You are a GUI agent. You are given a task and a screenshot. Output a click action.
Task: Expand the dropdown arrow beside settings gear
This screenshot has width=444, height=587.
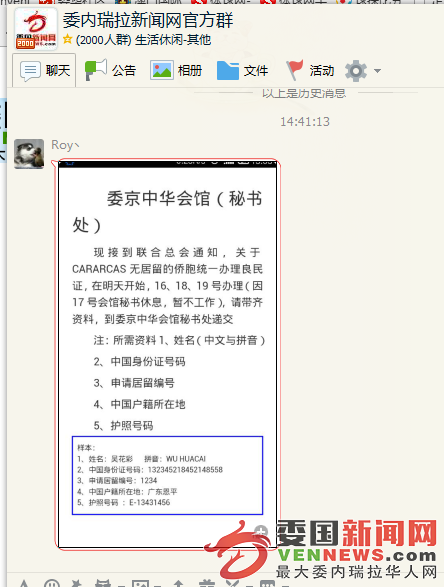pyautogui.click(x=377, y=70)
